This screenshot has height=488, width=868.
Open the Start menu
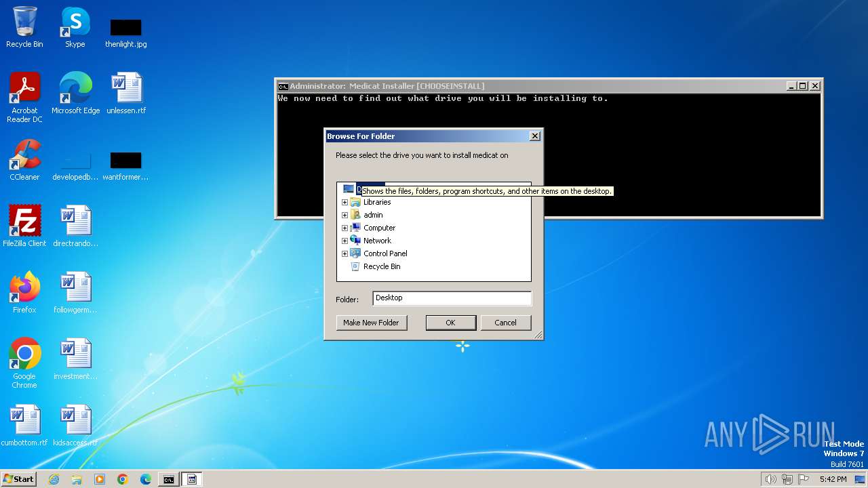click(19, 479)
